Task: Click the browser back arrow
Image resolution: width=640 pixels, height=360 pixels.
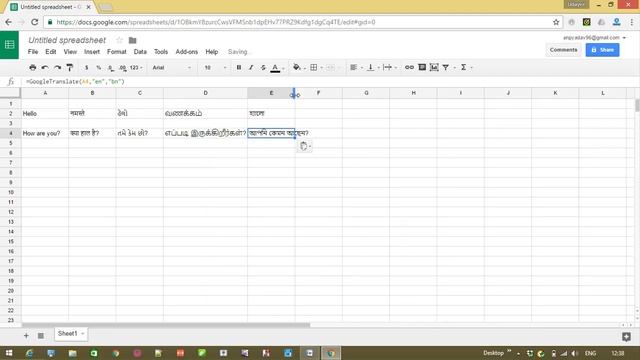Action: pos(9,22)
